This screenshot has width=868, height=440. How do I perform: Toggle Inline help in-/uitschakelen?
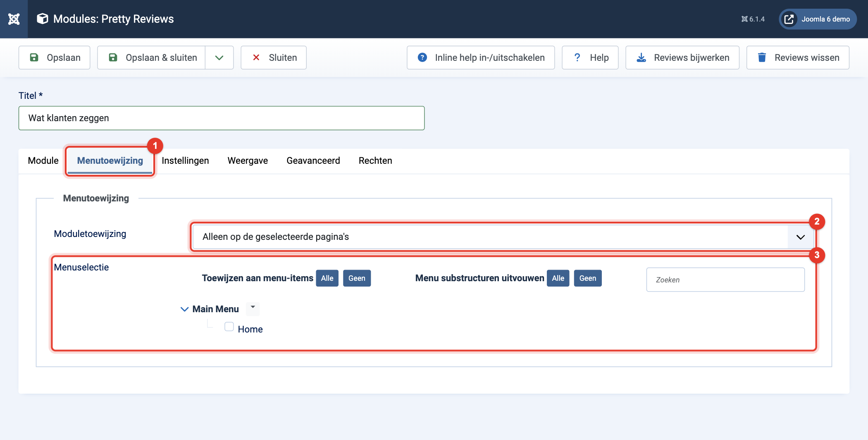tap(481, 57)
